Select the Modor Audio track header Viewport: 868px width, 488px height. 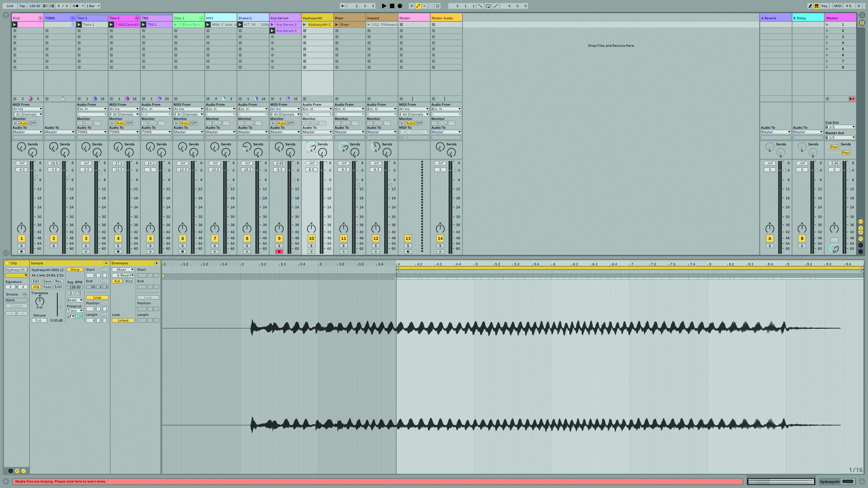[446, 18]
